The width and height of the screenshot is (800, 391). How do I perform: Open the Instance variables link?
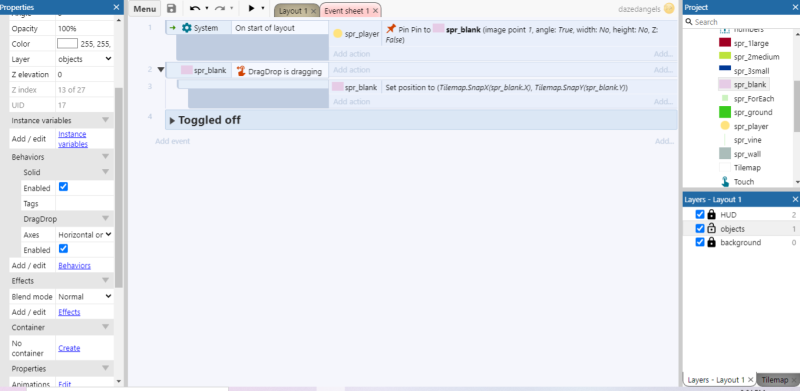(x=72, y=139)
